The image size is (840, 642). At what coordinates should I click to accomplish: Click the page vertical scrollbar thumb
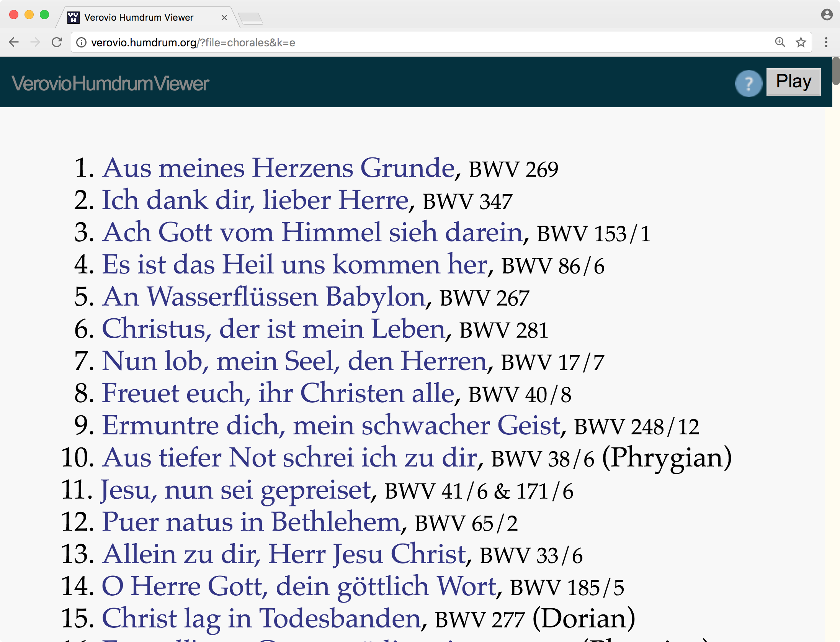[836, 71]
